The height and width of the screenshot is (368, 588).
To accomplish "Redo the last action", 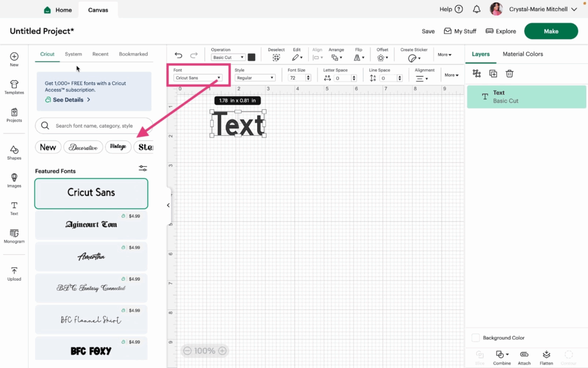I will [194, 56].
